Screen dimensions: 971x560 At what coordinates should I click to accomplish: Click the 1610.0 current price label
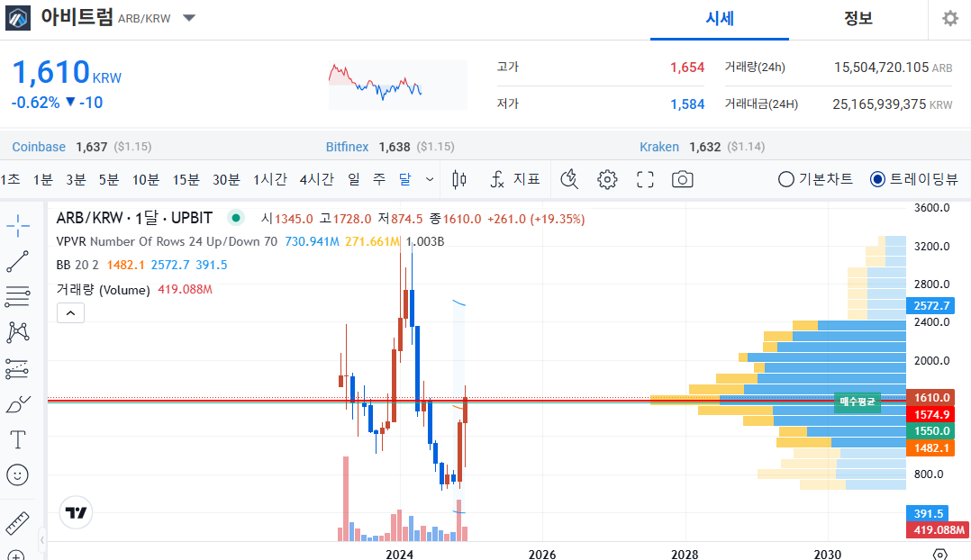tap(932, 397)
